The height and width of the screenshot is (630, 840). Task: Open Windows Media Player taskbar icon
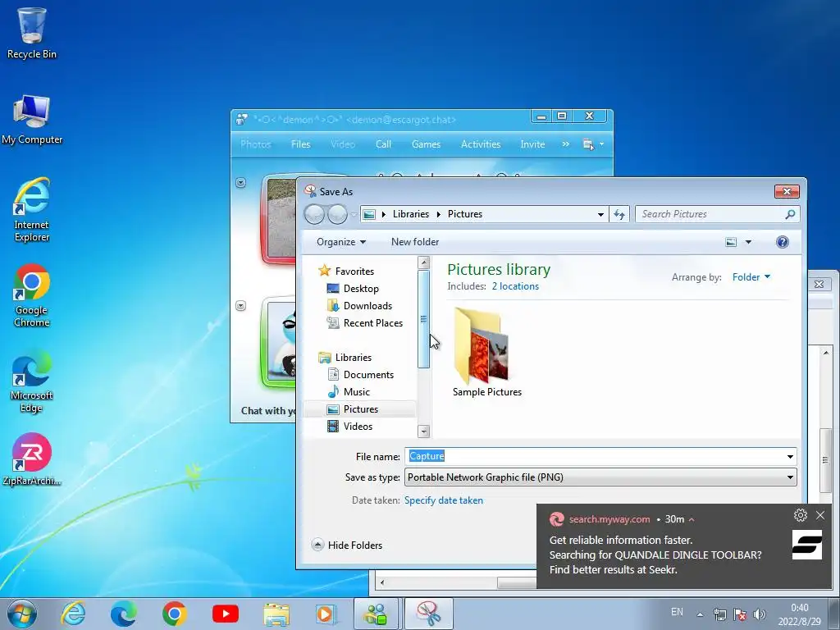(326, 614)
